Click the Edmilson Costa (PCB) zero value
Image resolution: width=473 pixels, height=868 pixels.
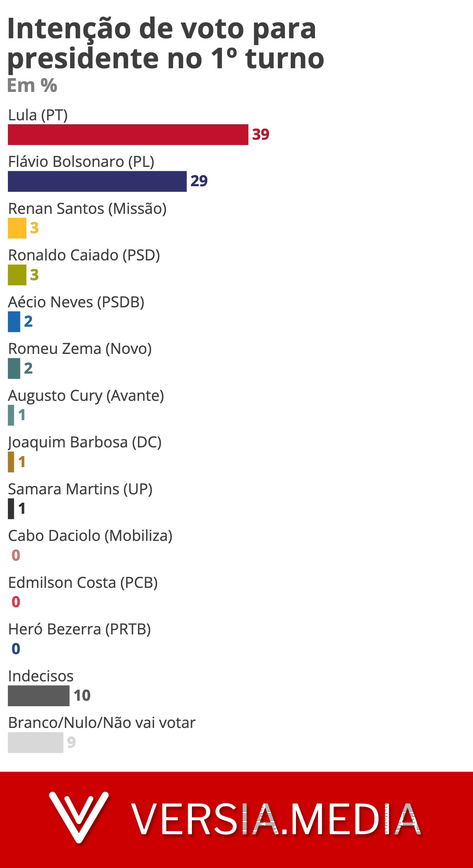[x=16, y=602]
